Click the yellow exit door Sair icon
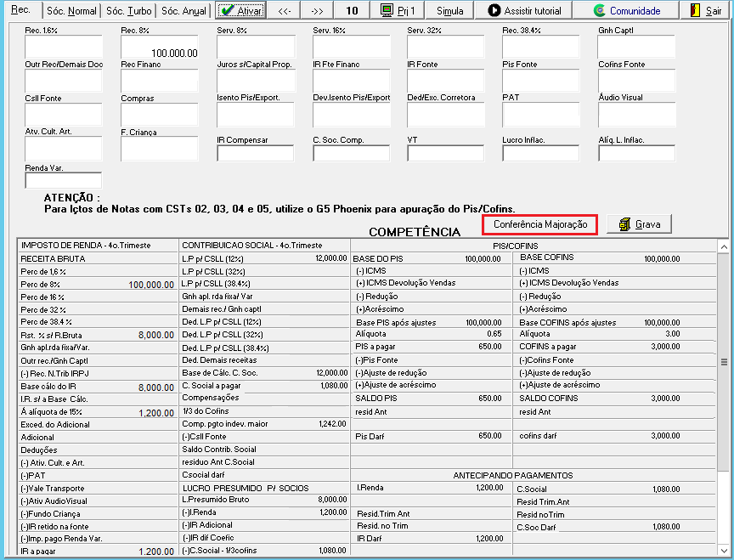The height and width of the screenshot is (560, 734). 695,10
